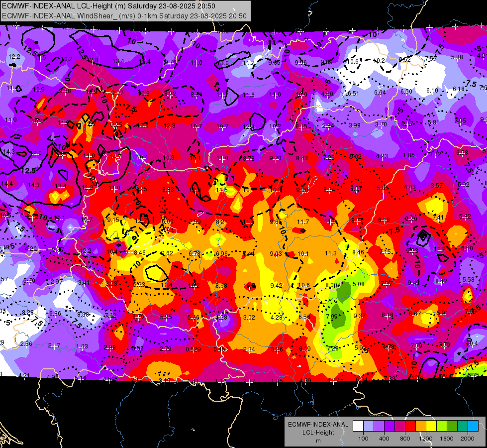The width and height of the screenshot is (487, 448).
Task: Click the map value 9.36
Action: pos(300,63)
